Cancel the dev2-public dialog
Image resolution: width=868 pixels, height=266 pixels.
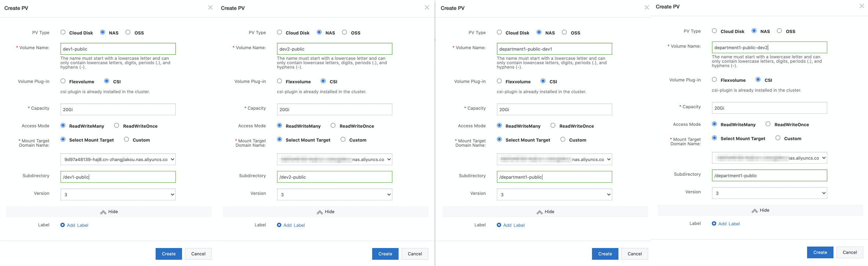[x=415, y=254]
